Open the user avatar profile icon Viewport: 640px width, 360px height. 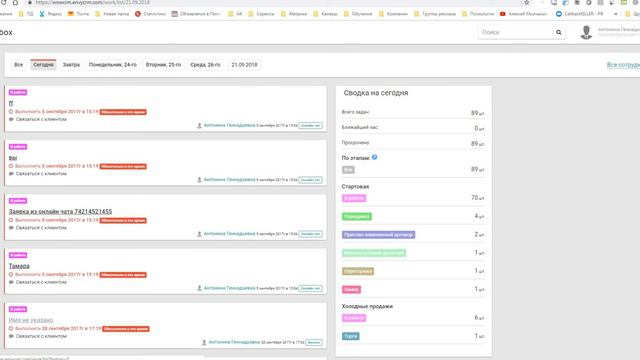[x=586, y=32]
